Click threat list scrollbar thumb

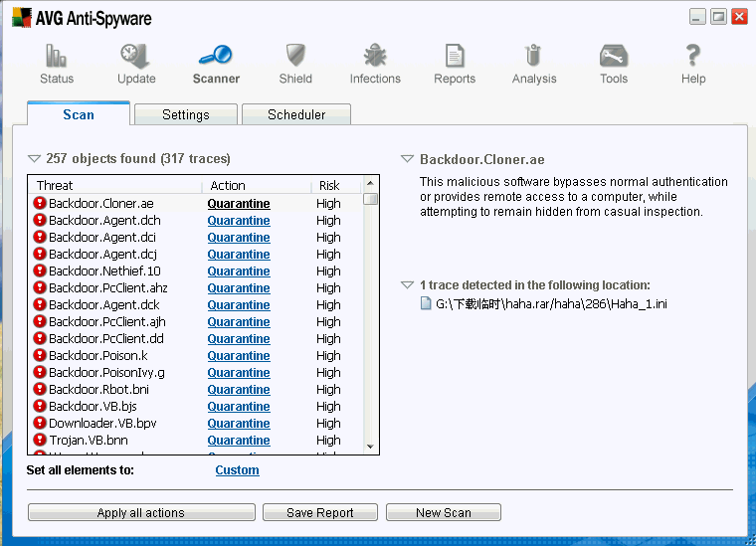coord(370,199)
